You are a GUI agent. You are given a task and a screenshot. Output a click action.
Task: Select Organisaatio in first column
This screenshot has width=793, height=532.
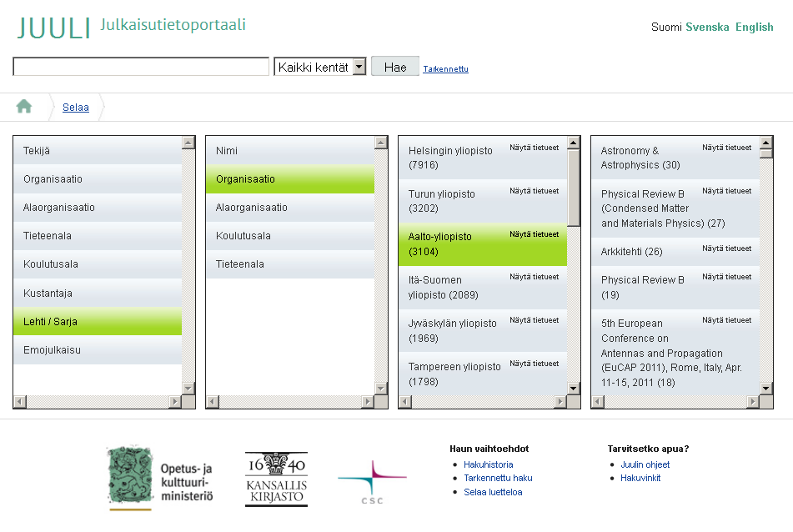coord(98,179)
